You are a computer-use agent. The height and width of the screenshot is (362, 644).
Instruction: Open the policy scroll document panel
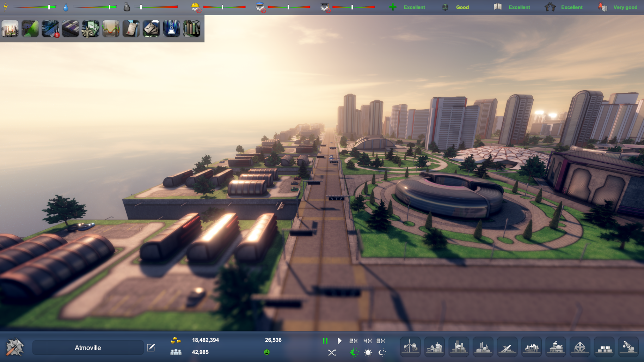click(131, 29)
